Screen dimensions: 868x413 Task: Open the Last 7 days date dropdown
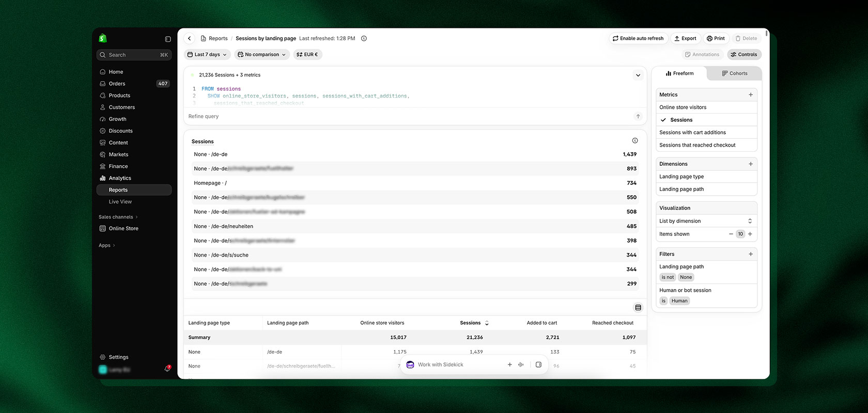point(207,54)
